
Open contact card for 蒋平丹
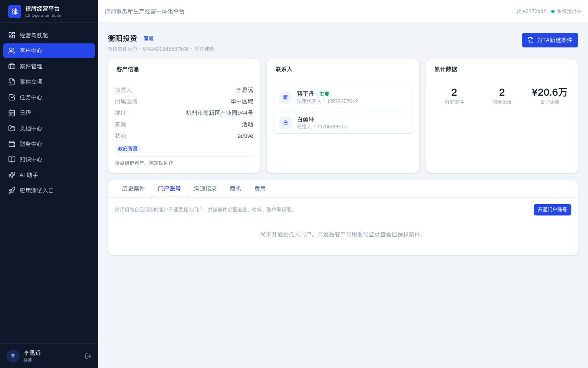pyautogui.click(x=343, y=97)
